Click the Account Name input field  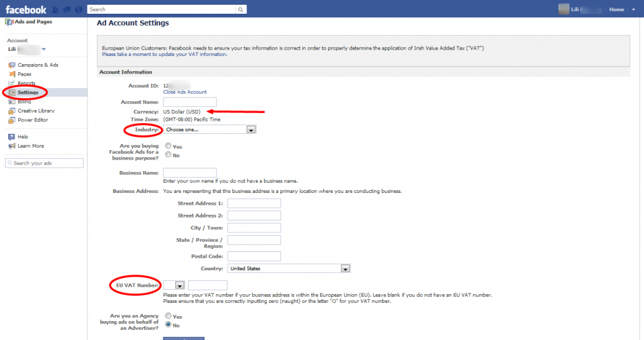coord(189,102)
